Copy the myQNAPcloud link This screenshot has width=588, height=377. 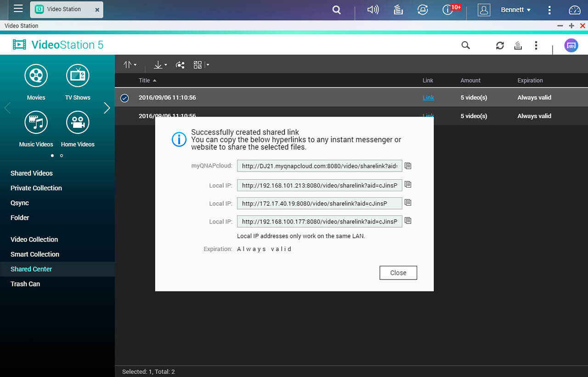tap(408, 166)
